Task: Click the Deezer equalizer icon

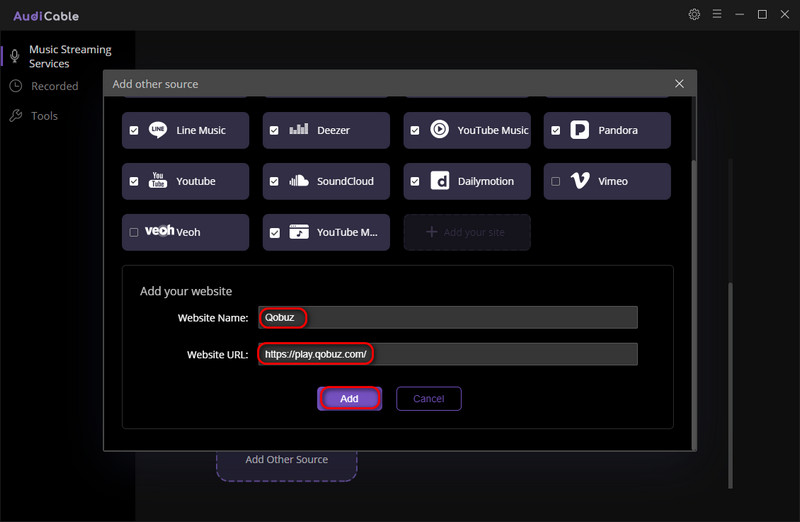Action: 298,129
